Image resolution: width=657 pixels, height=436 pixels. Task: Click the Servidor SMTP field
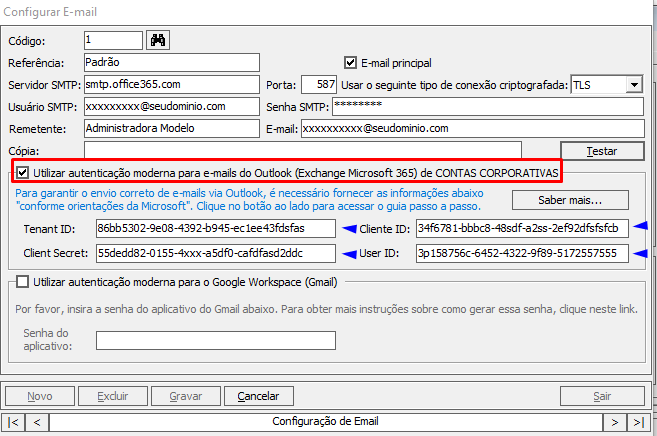(x=172, y=85)
